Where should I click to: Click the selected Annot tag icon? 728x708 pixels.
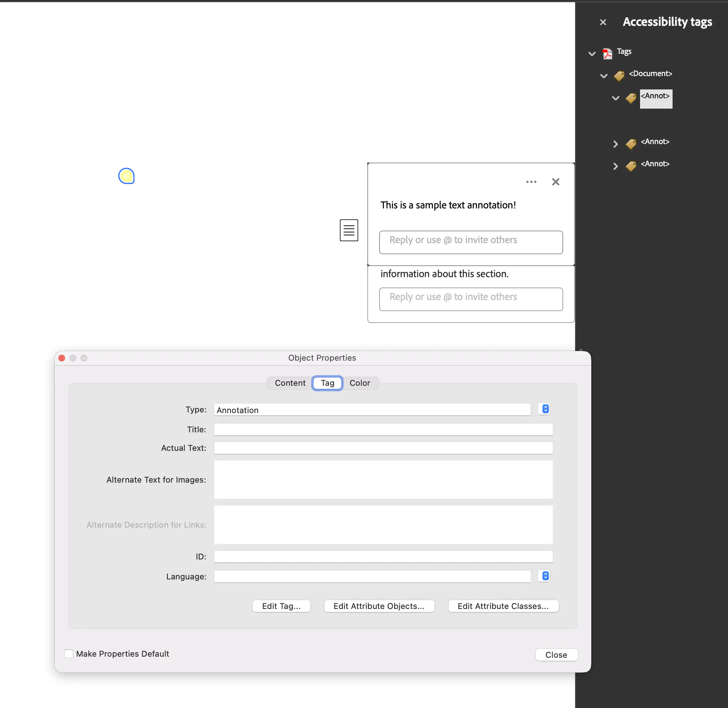pyautogui.click(x=630, y=98)
